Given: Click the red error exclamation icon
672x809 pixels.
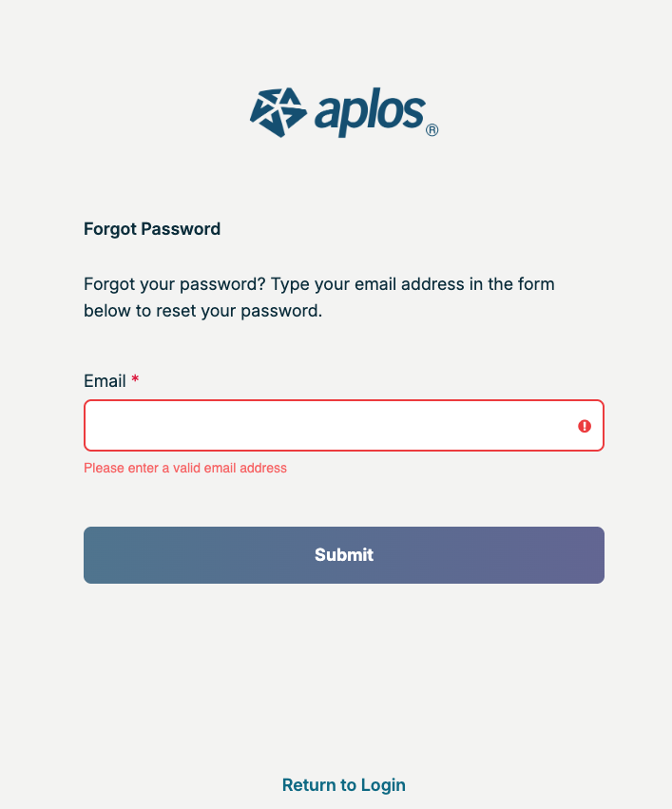Looking at the screenshot, I should tap(585, 426).
